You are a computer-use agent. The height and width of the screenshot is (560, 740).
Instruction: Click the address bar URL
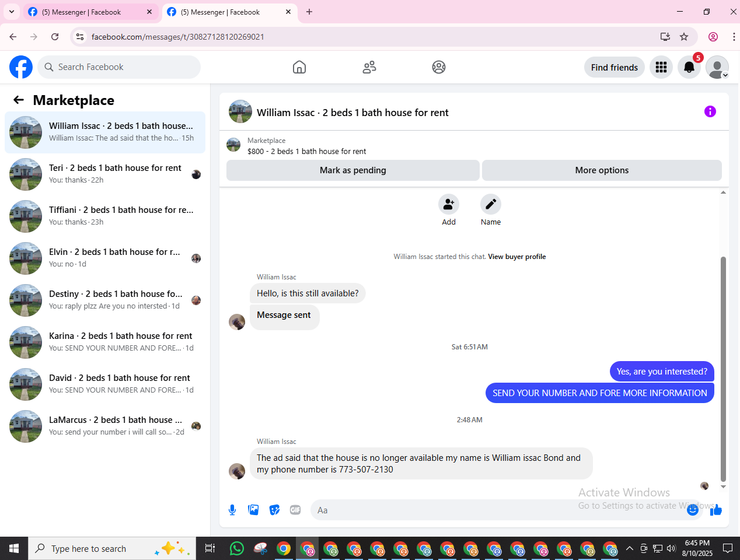click(178, 37)
